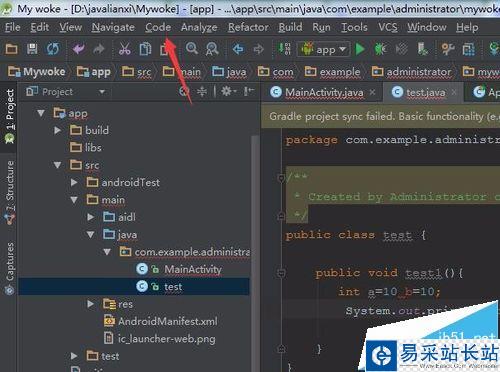
Task: Click the Save All floppy icon
Action: [x=32, y=49]
